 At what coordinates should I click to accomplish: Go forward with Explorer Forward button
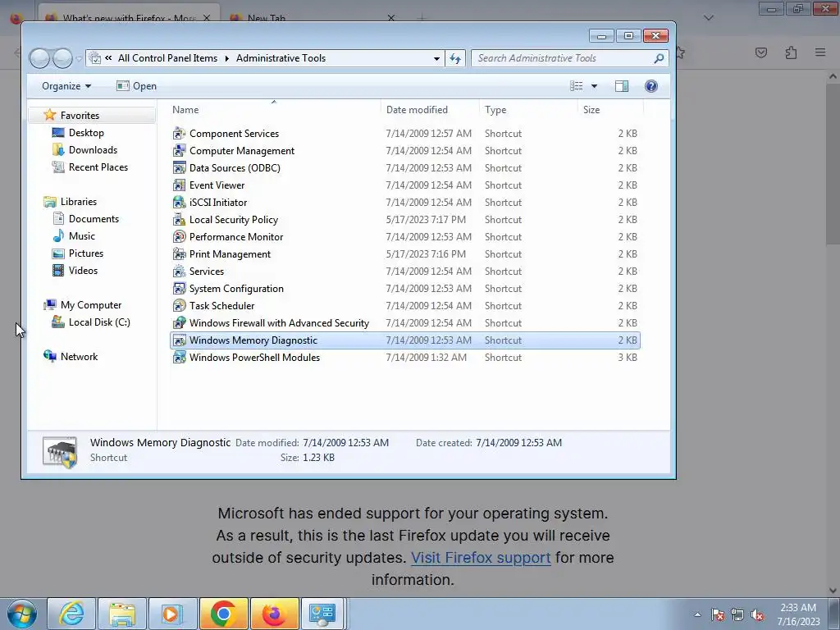(x=62, y=58)
